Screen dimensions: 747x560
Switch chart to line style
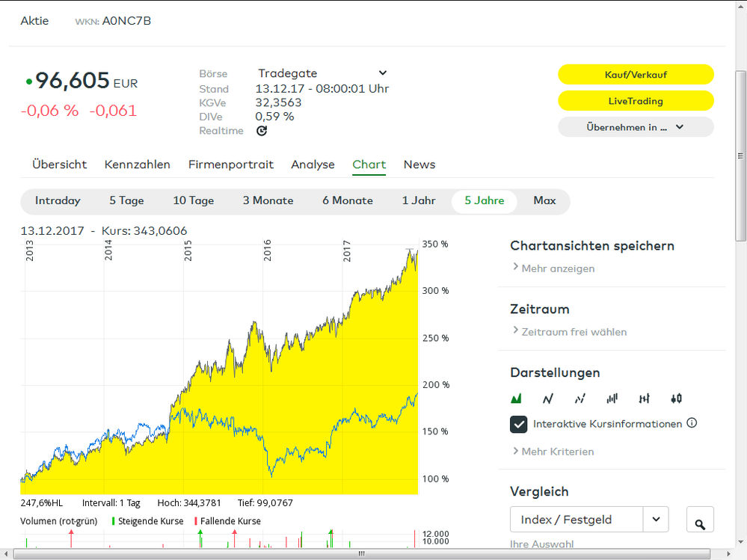pos(547,398)
